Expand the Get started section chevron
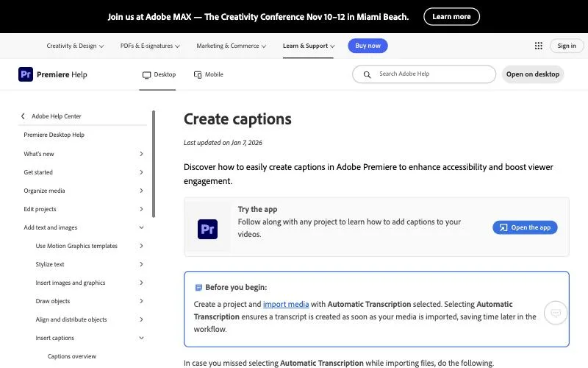Image resolution: width=588 pixels, height=368 pixels. (141, 172)
